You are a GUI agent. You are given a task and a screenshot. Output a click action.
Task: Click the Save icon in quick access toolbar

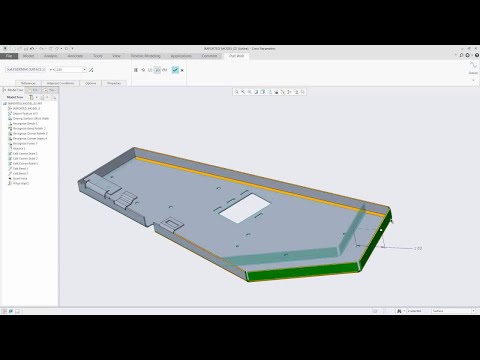pos(26,49)
